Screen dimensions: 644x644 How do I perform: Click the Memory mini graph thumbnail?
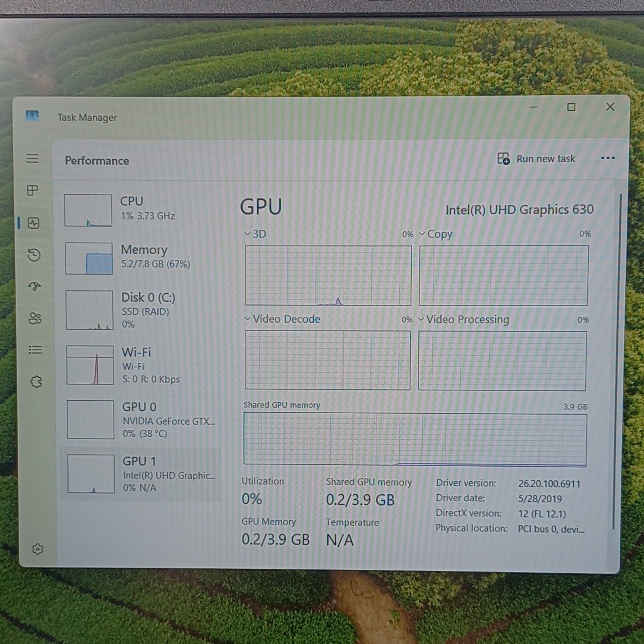[89, 258]
